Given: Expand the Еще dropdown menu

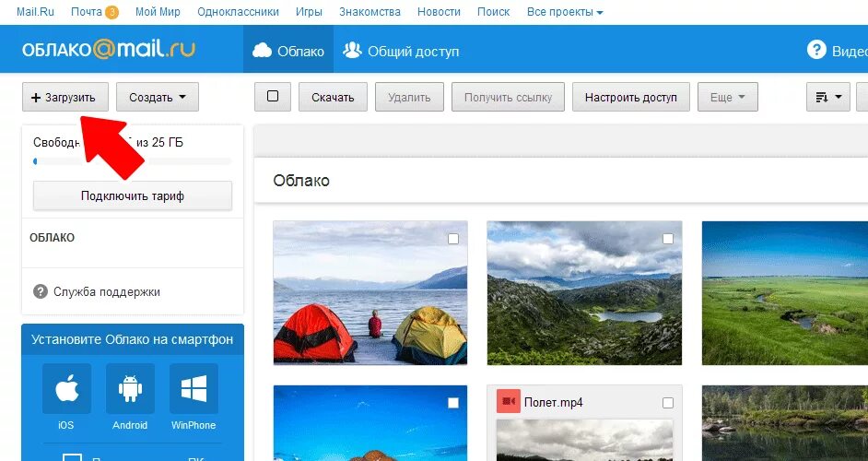Looking at the screenshot, I should coord(727,97).
